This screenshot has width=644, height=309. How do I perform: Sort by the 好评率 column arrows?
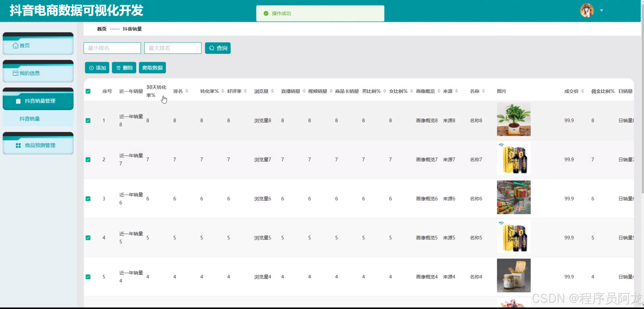(246, 91)
